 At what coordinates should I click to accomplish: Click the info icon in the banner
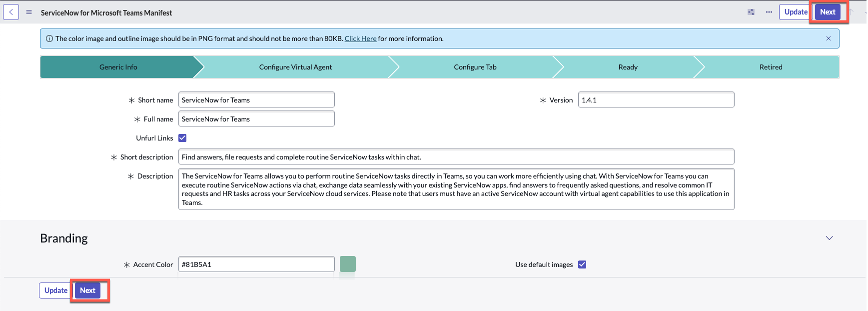[x=49, y=38]
